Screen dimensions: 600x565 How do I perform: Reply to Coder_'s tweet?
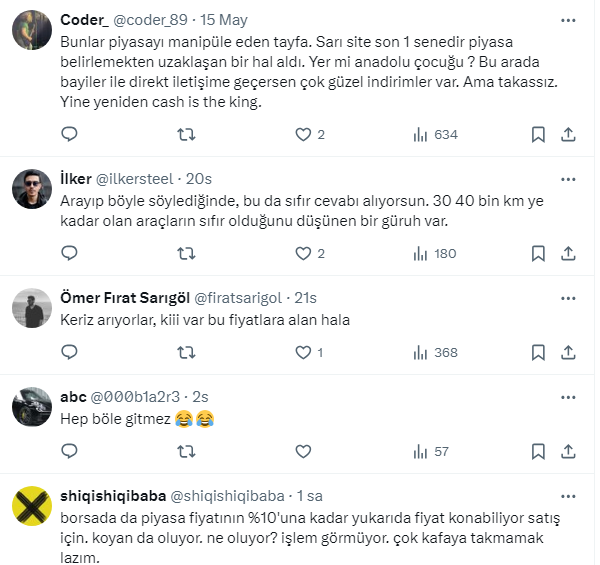69,134
